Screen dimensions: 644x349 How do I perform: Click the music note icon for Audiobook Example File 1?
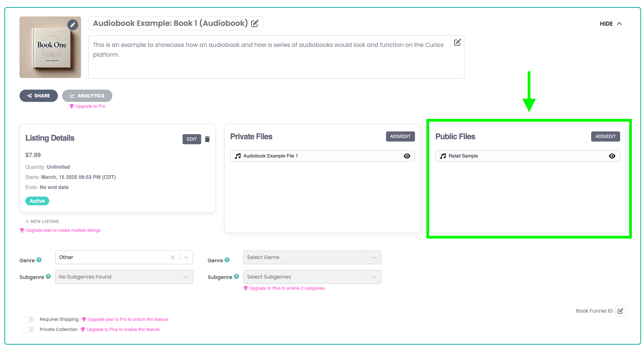(x=238, y=156)
